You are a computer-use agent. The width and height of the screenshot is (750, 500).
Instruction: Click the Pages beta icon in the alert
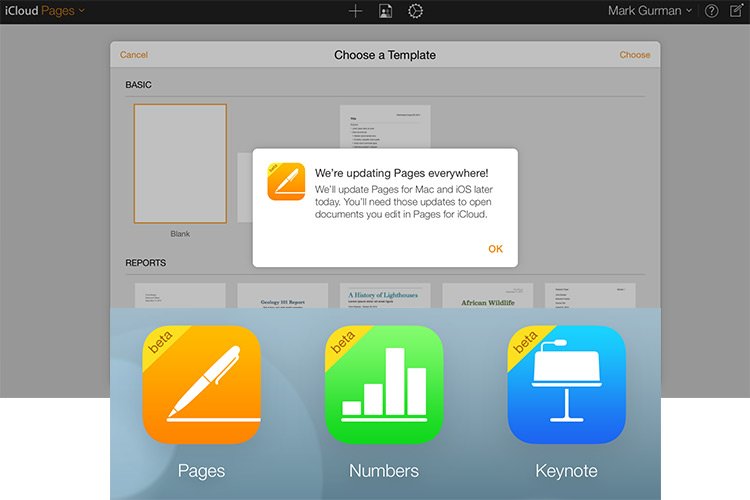pos(286,181)
